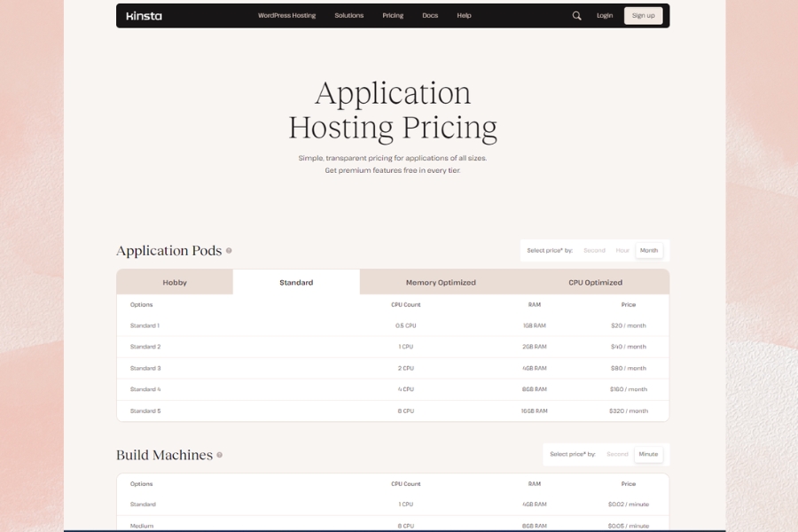Image resolution: width=798 pixels, height=532 pixels.
Task: Click the Build Machines heading
Action: tap(164, 455)
